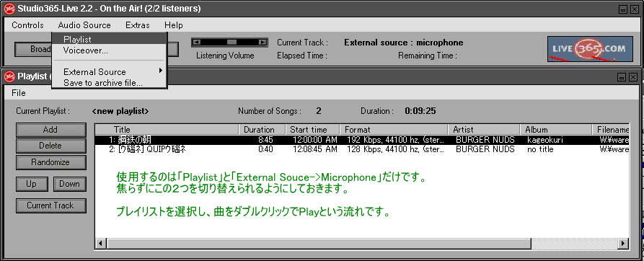This screenshot has height=261, width=644.
Task: Open the Help menu
Action: click(173, 25)
